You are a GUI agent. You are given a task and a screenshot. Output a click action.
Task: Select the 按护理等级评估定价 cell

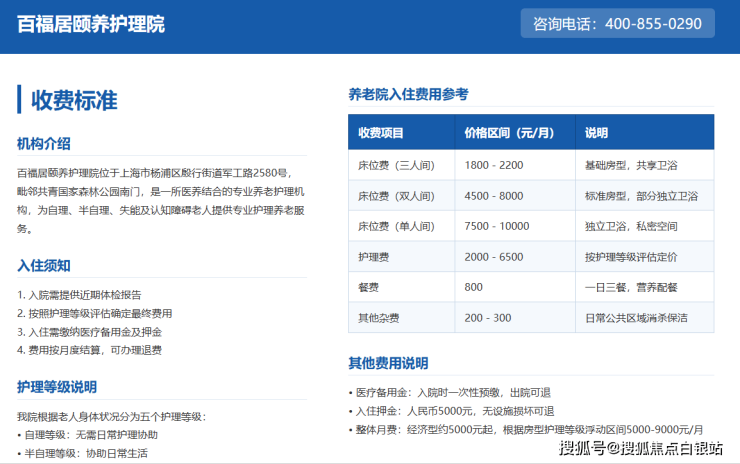pos(645,257)
